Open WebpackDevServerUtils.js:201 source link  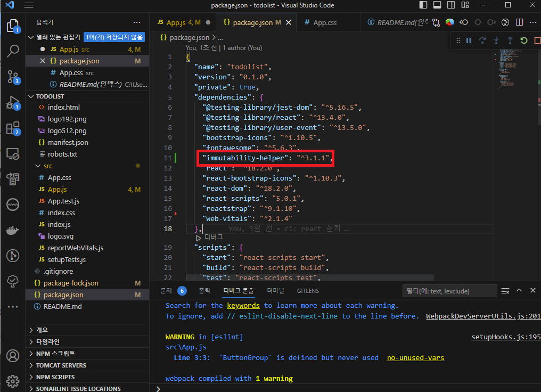[483, 316]
